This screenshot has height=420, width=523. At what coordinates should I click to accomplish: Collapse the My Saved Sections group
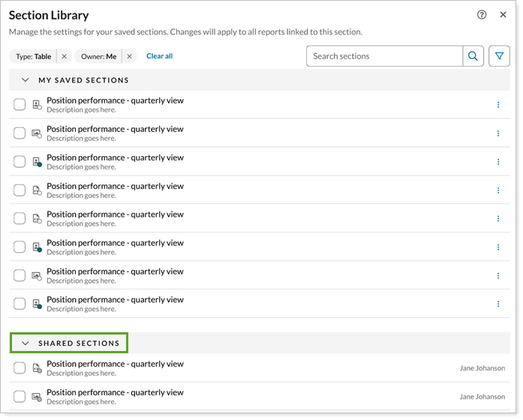[26, 80]
